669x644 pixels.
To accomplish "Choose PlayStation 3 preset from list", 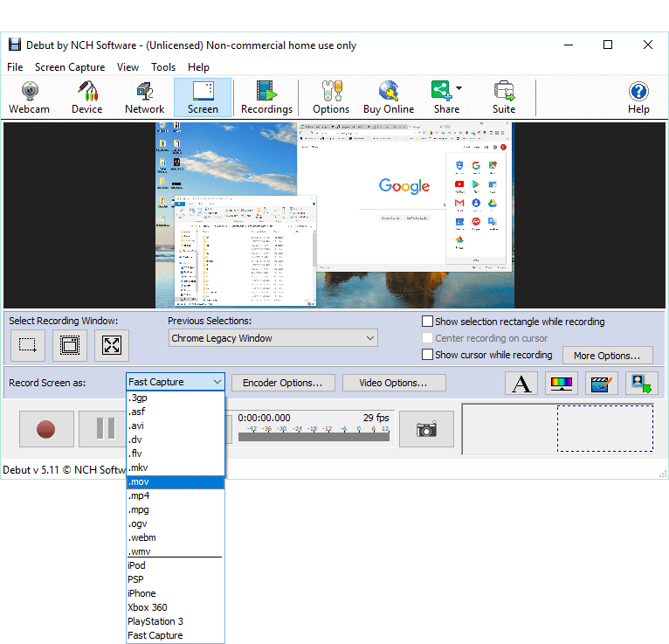I will click(176, 621).
